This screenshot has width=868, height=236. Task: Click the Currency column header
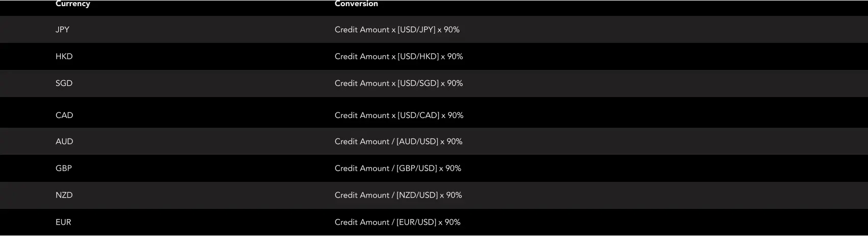(72, 4)
